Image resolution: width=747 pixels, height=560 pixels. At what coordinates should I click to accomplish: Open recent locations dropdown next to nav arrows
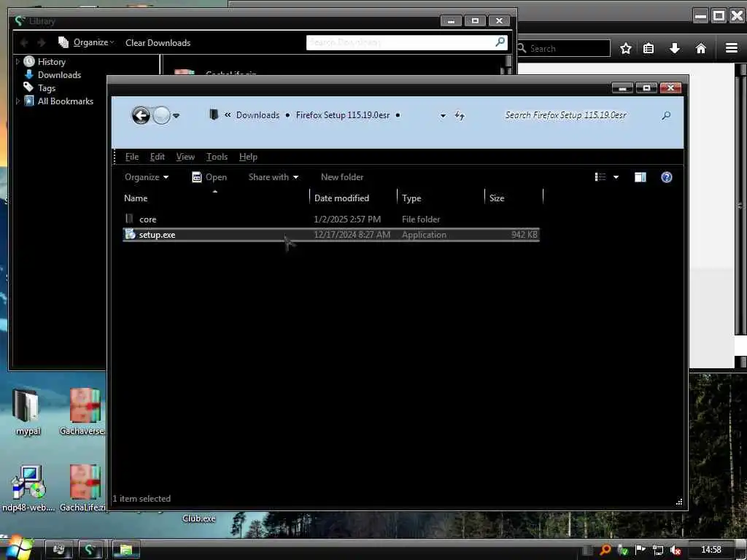pos(177,116)
